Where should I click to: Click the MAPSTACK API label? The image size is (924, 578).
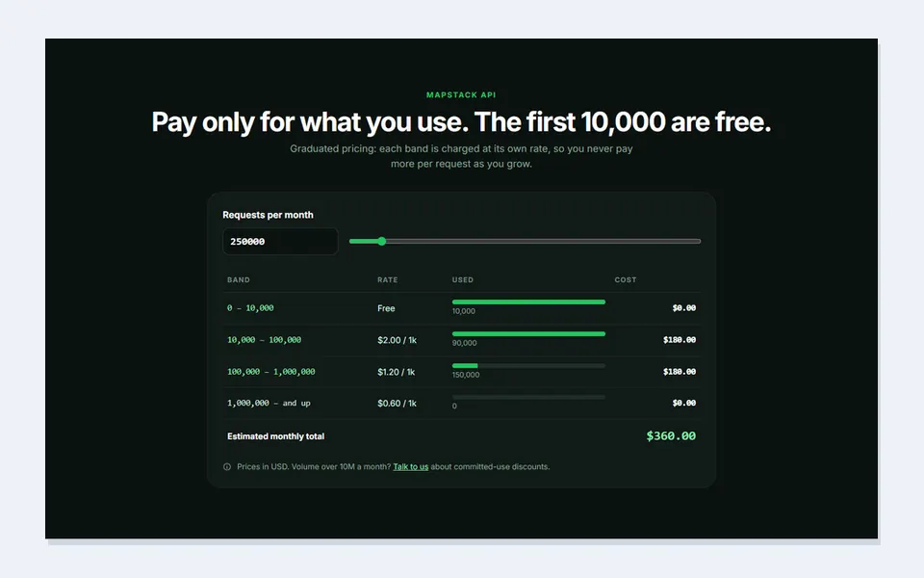461,95
